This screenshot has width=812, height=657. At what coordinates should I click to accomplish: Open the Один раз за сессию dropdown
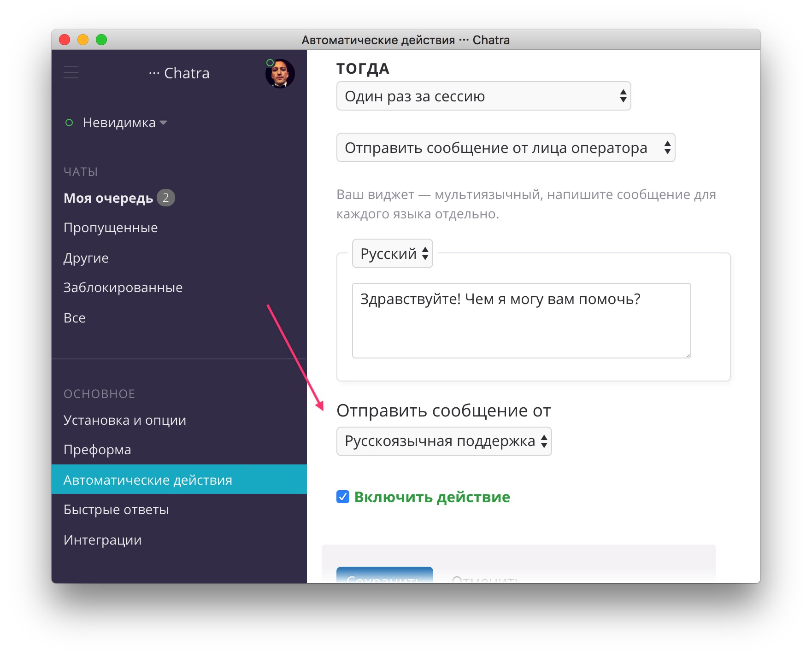point(483,96)
